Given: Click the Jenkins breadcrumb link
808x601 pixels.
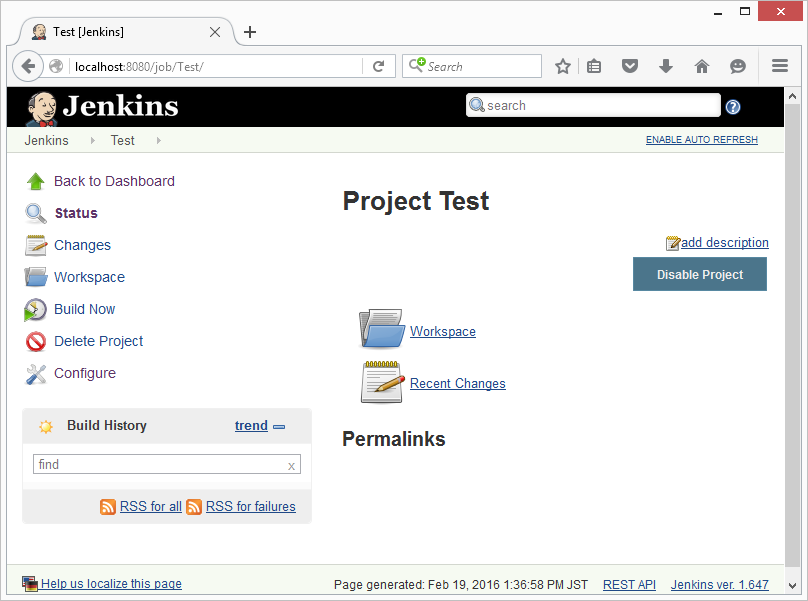Looking at the screenshot, I should tap(46, 140).
